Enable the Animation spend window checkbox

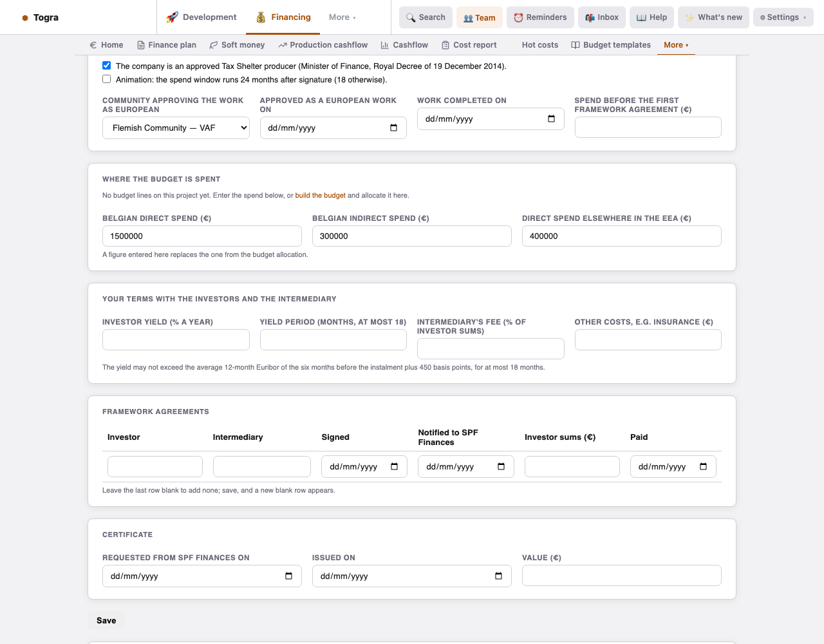[107, 79]
